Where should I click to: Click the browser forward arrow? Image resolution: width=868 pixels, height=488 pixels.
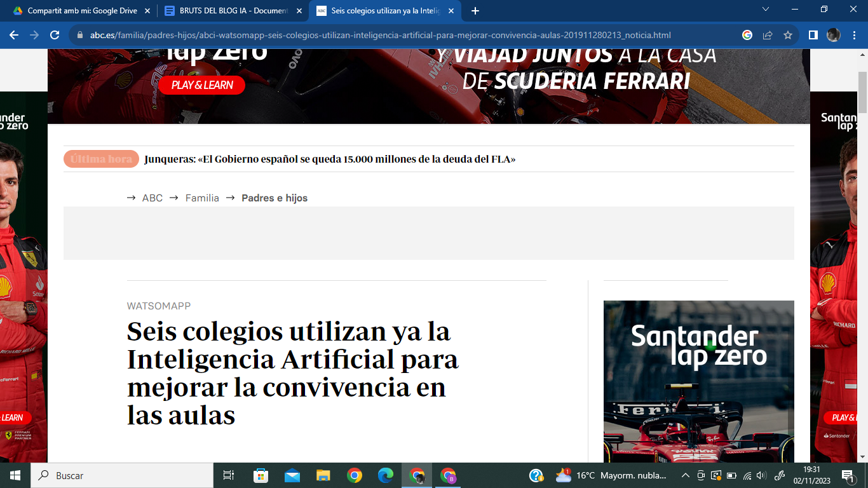coord(34,35)
